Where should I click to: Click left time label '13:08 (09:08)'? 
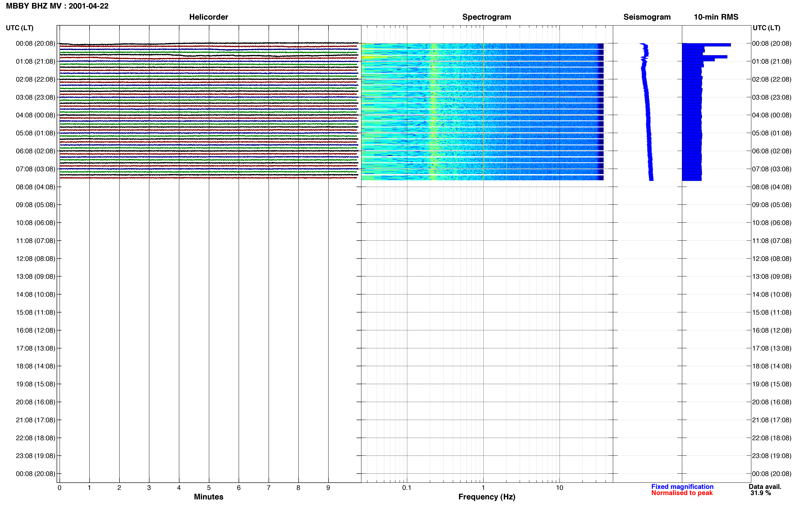point(35,277)
